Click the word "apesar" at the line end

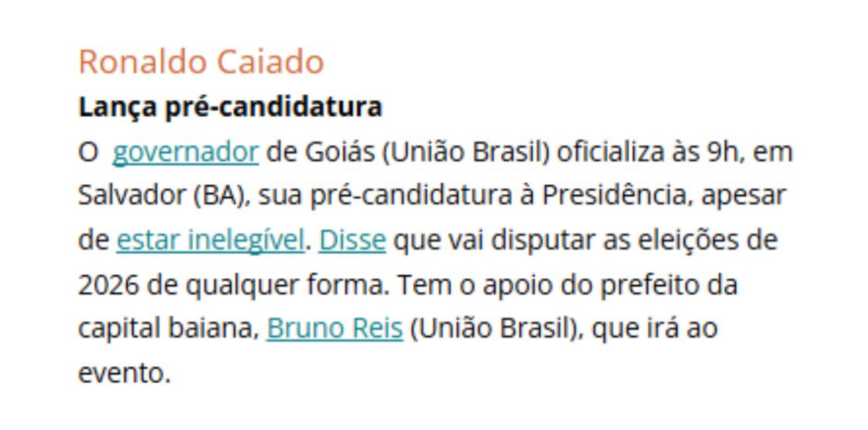pos(744,198)
